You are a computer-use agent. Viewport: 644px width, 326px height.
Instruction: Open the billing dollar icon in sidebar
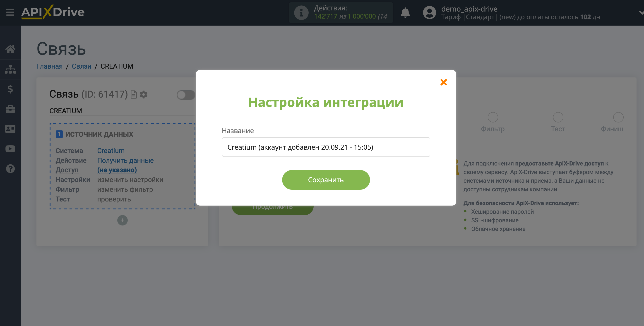[10, 89]
